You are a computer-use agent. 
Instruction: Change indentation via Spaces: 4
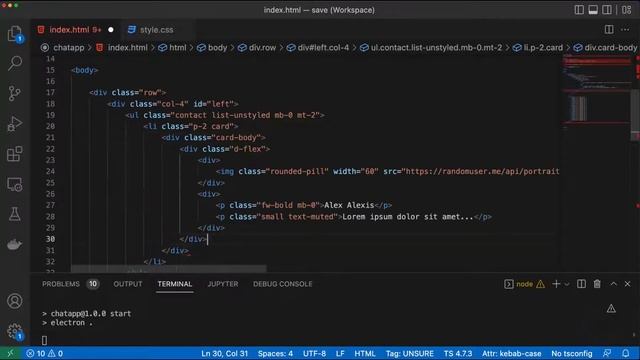point(275,353)
